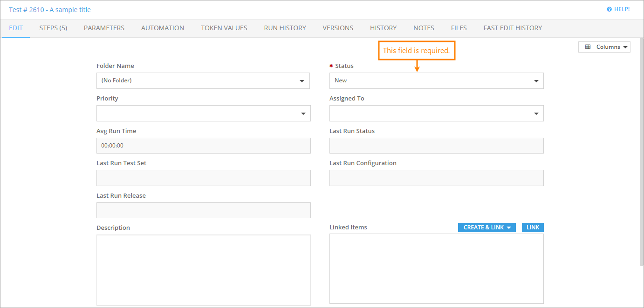Screen dimensions: 644x308
Task: Select the TOKEN VALUES tab
Action: (224, 28)
